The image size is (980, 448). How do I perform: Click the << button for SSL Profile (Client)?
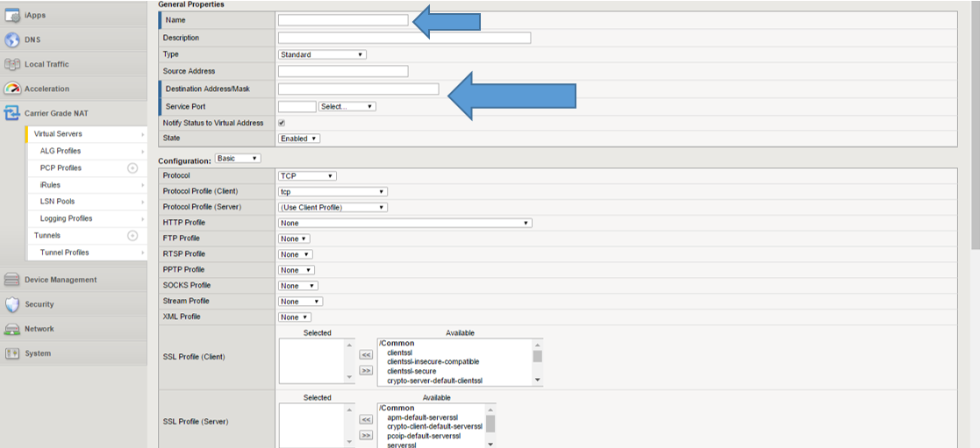366,354
